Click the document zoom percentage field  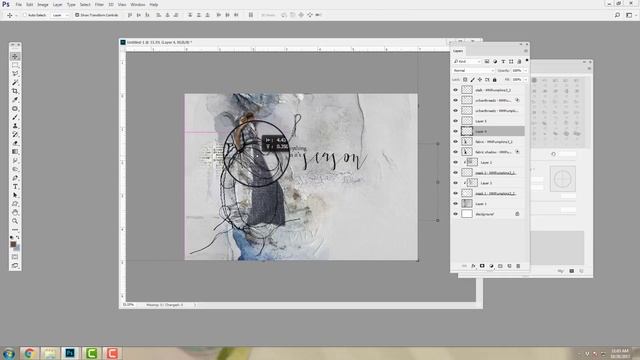point(129,305)
